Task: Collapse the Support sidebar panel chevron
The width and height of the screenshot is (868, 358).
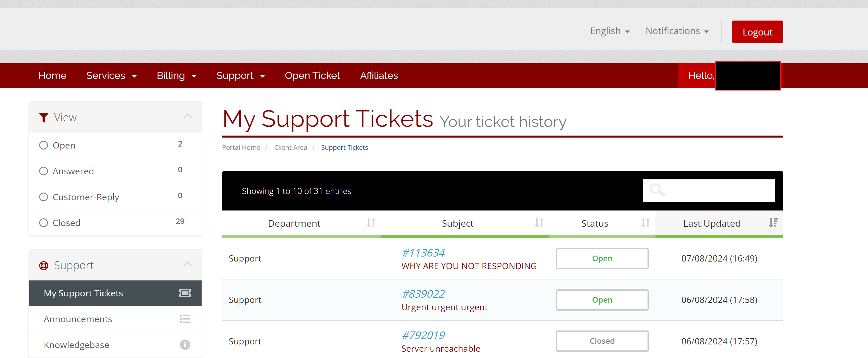Action: point(188,264)
